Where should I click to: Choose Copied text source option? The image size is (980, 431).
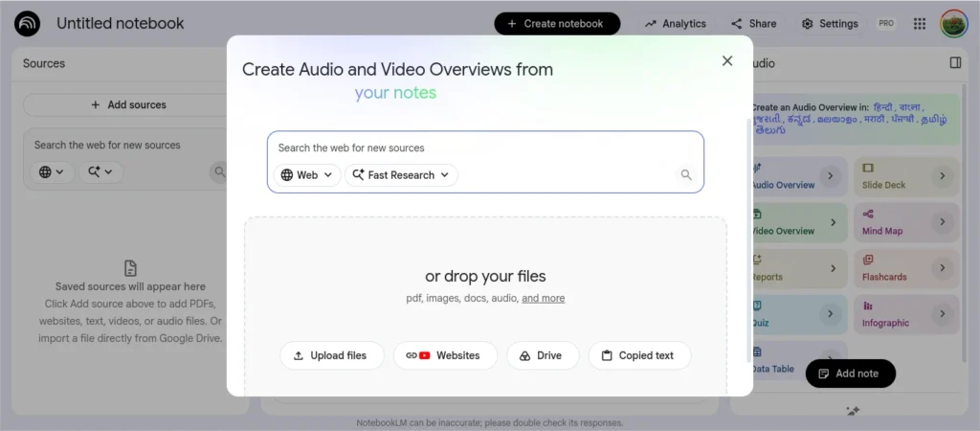[x=639, y=355]
